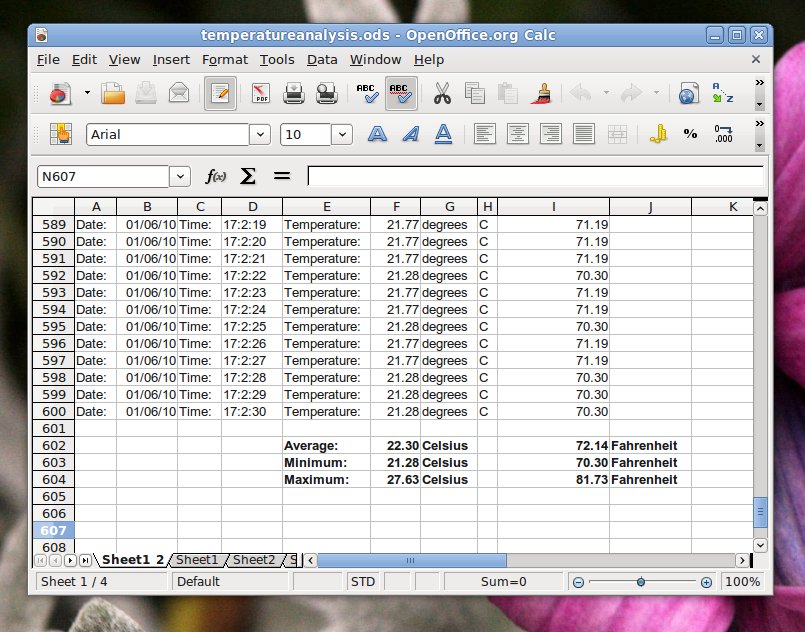Screen dimensions: 805x632
Task: Click inside the formula input line
Action: coord(500,176)
